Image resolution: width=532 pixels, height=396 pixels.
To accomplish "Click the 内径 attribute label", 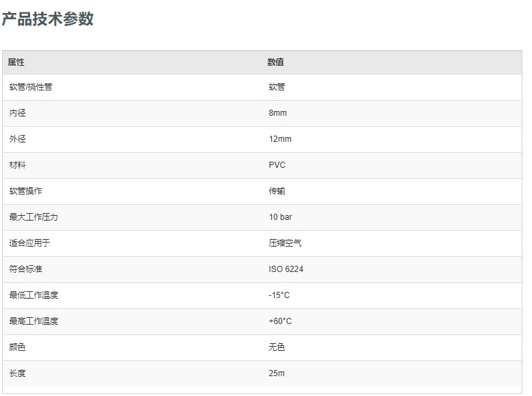I will click(17, 113).
